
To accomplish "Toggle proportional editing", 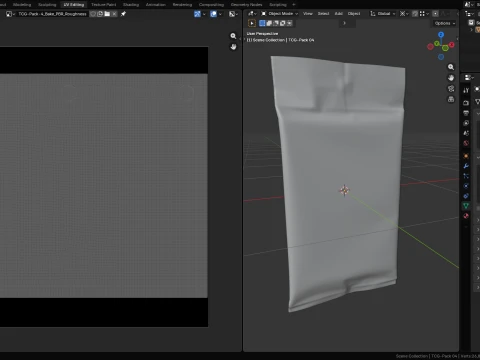I will pyautogui.click(x=435, y=14).
